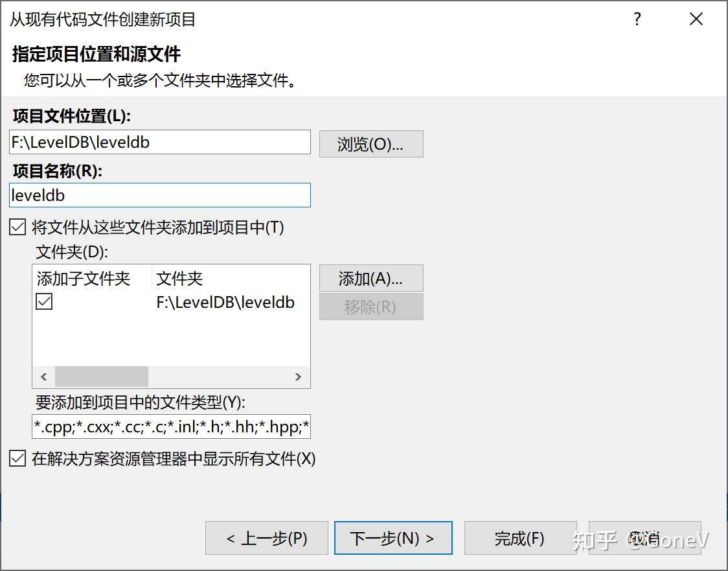
Task: Click the 文件夹 column header
Action: pos(179,278)
